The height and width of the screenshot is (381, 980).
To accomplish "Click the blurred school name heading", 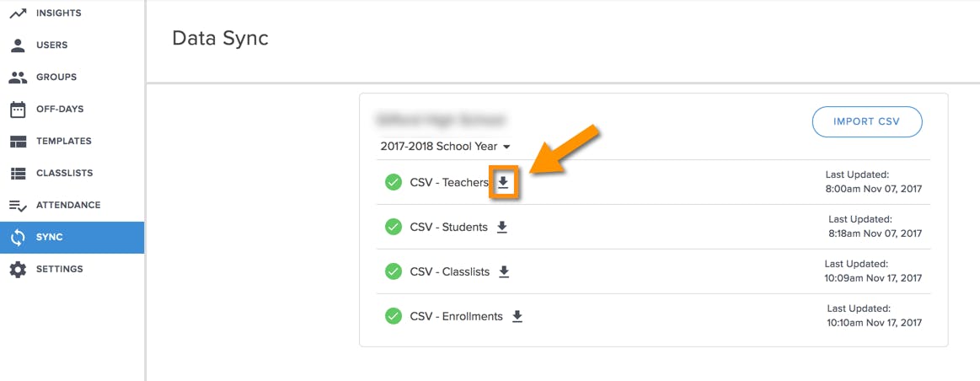I will coord(440,120).
